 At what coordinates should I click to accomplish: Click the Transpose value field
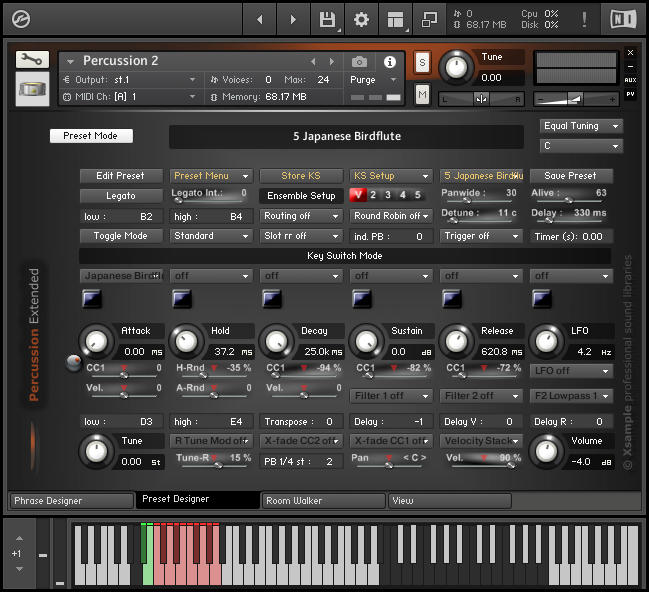click(301, 421)
